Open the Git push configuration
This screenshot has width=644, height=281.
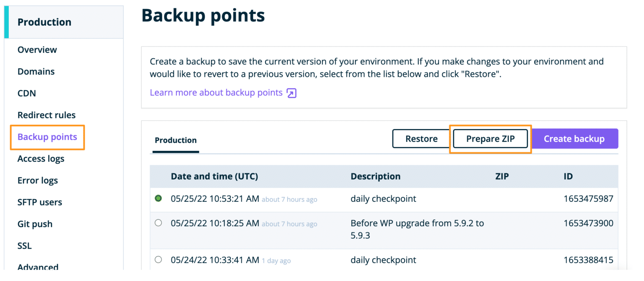35,224
